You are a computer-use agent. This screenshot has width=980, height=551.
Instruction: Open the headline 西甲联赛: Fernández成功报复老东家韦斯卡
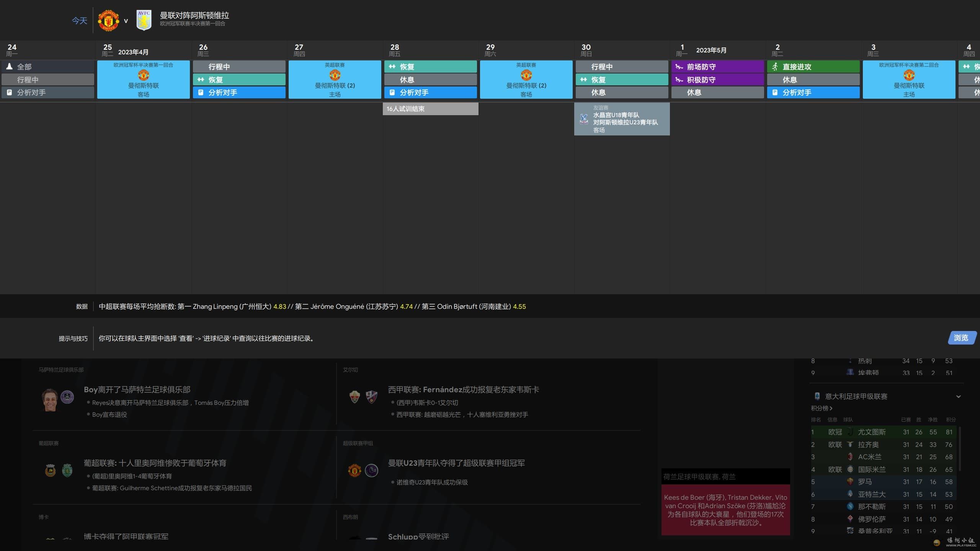[464, 390]
